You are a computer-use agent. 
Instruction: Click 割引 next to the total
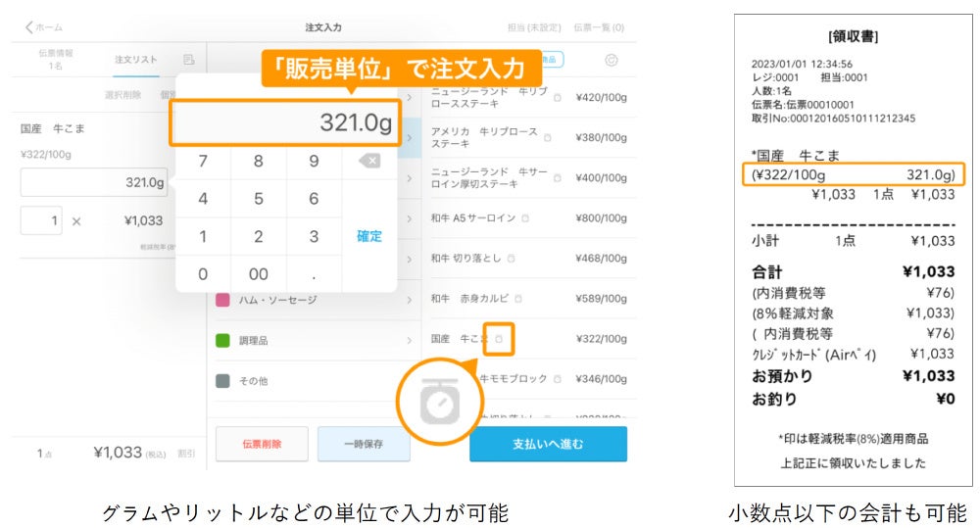point(185,454)
